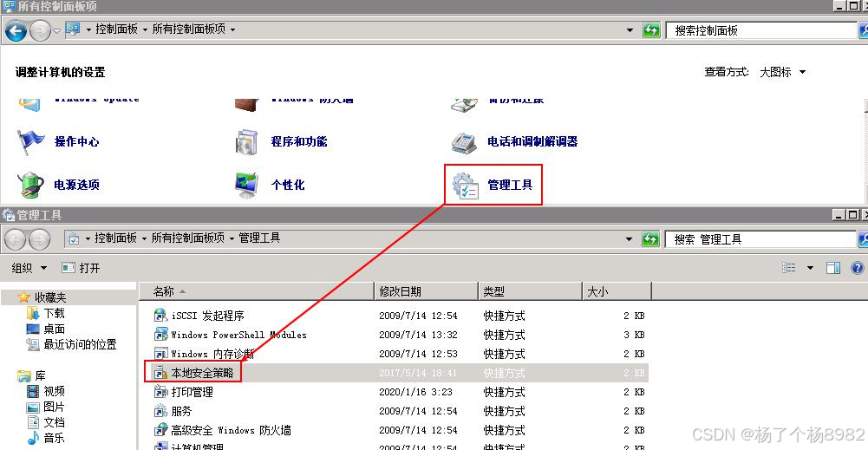Open the 查看方式 大图标 dropdown

(x=783, y=72)
